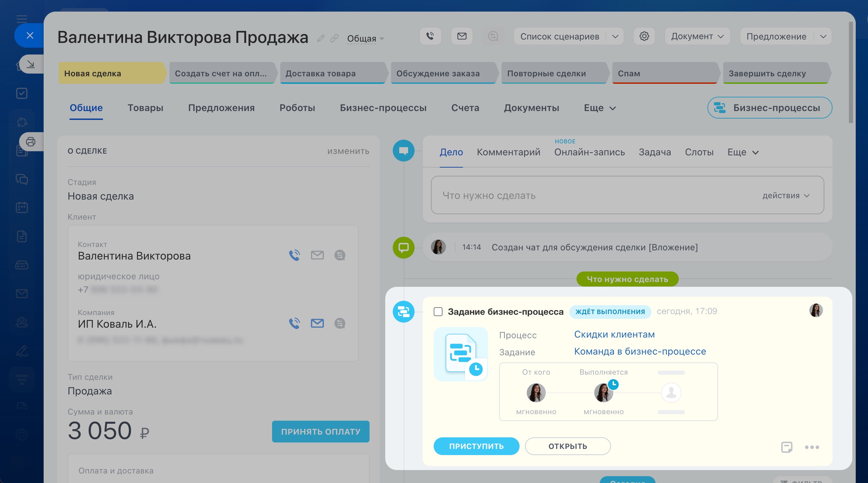Viewport: 868px width, 483px height.
Task: Click изменить in the О сделке section
Action: tap(348, 151)
